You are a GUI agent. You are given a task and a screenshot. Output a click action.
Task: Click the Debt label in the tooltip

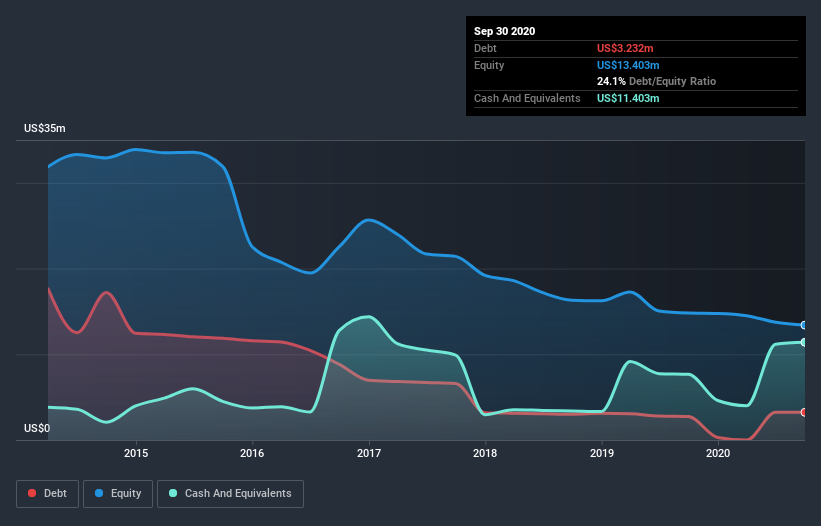485,48
